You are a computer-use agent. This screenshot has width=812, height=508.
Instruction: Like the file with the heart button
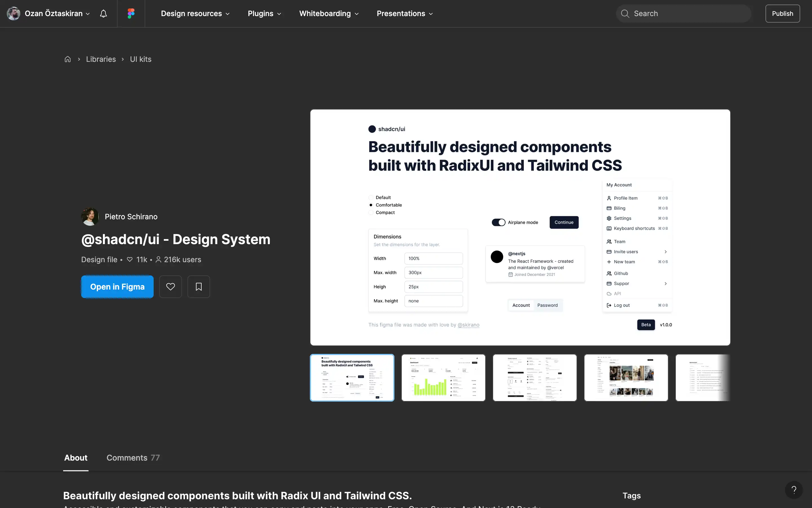pos(171,286)
